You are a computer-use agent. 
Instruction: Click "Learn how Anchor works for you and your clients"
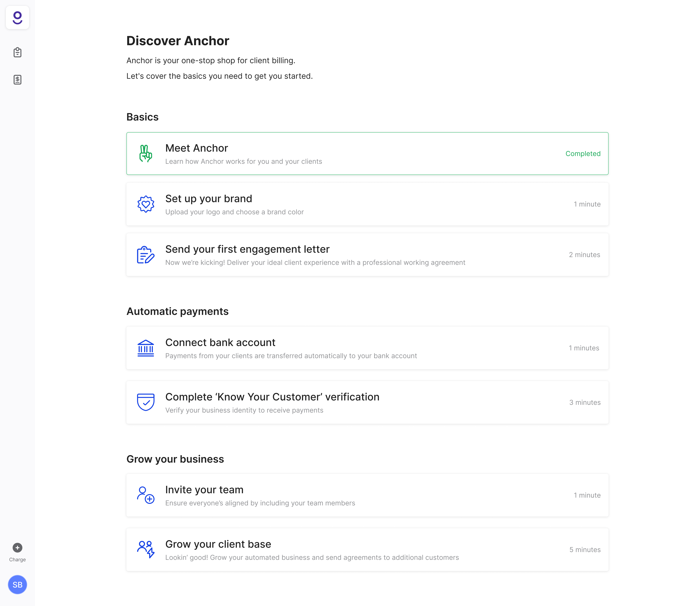pos(244,162)
